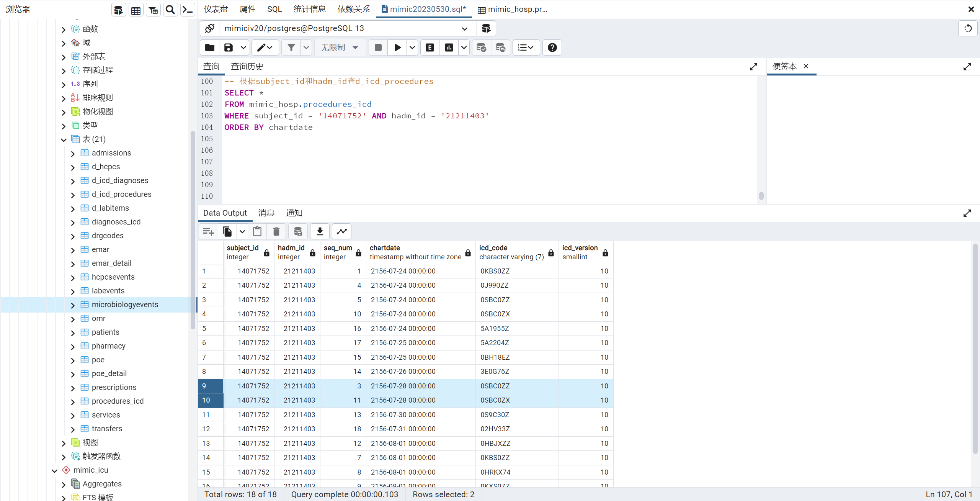The image size is (980, 501).
Task: Open the row limit dropdown
Action: pos(339,47)
